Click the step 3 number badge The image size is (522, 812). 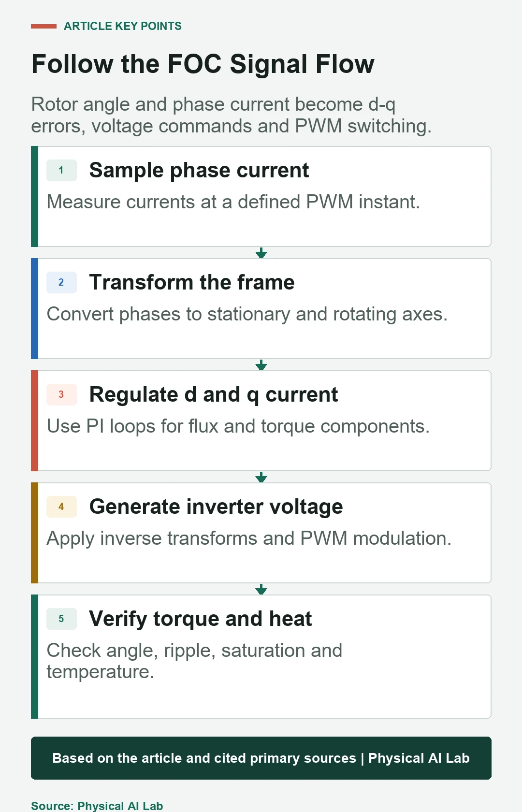(x=61, y=394)
